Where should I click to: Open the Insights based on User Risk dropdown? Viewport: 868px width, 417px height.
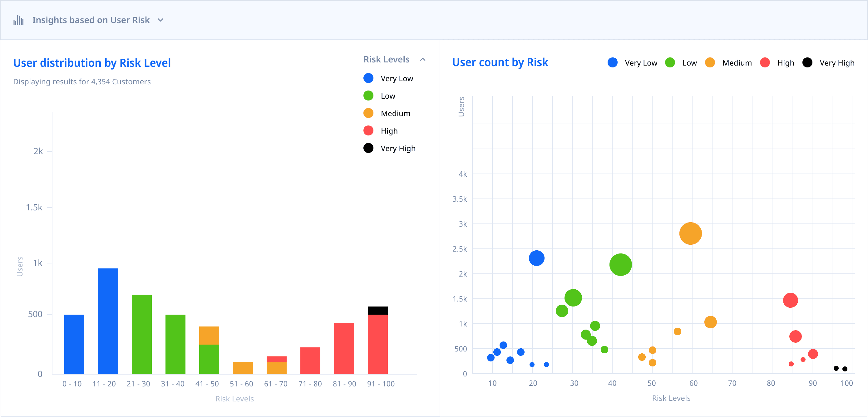tap(161, 20)
